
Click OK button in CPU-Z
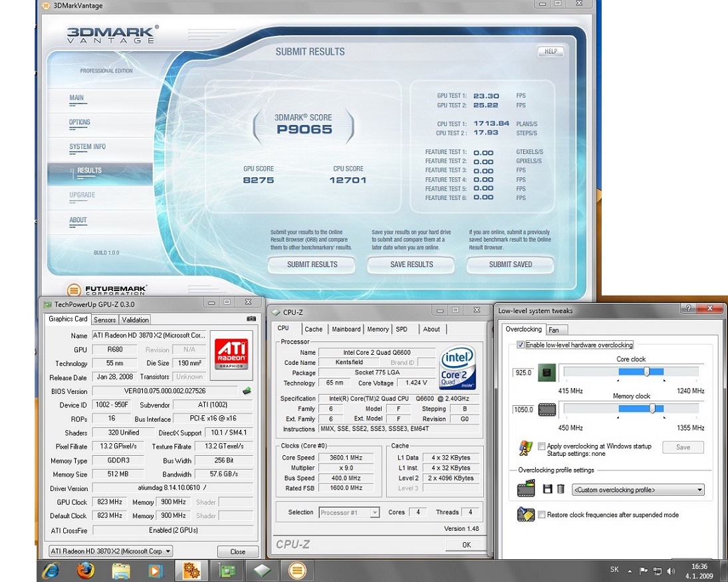[466, 545]
